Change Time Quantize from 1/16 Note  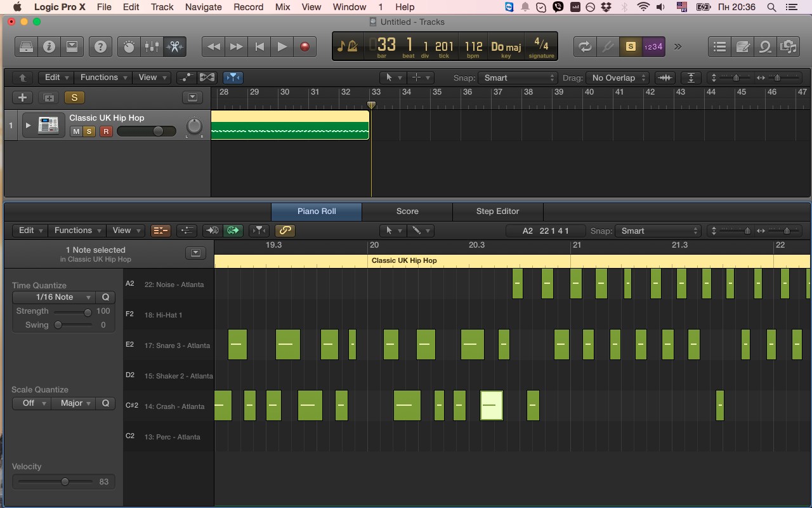click(54, 297)
